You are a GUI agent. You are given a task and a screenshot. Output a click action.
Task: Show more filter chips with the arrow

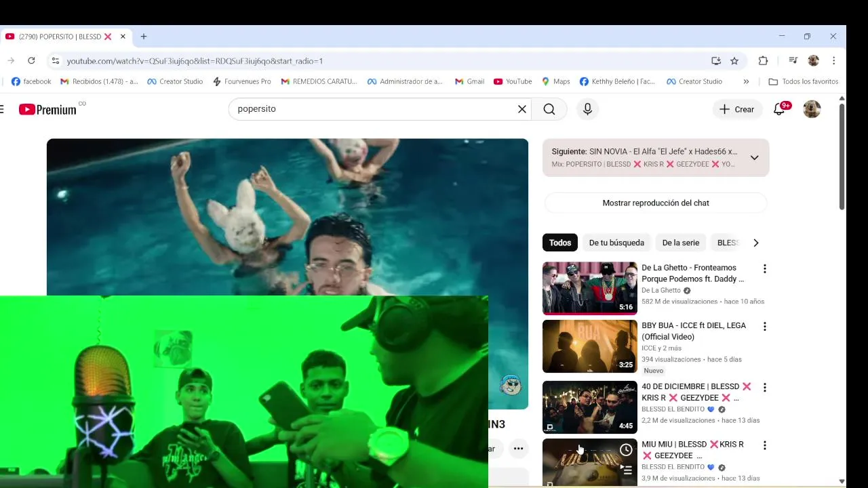point(755,243)
